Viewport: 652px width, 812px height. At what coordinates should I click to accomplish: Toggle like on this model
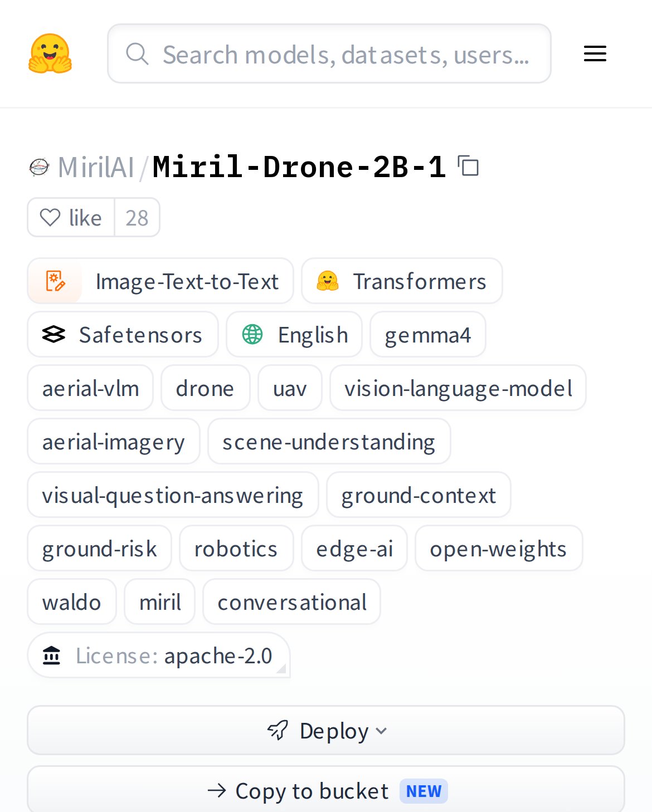pos(71,217)
